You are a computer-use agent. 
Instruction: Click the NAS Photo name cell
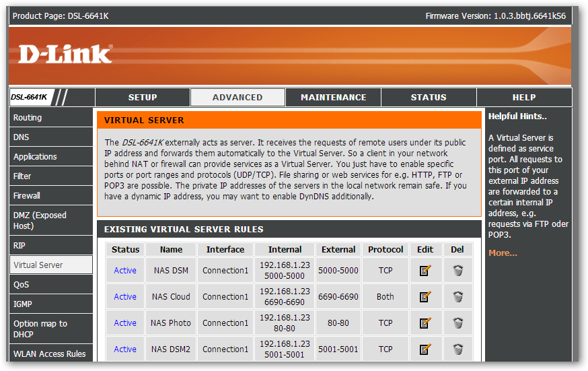(171, 323)
